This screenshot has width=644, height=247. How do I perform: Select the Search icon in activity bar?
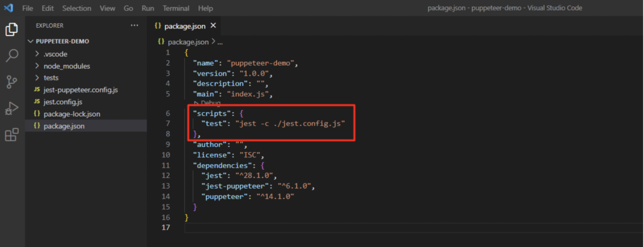11,55
